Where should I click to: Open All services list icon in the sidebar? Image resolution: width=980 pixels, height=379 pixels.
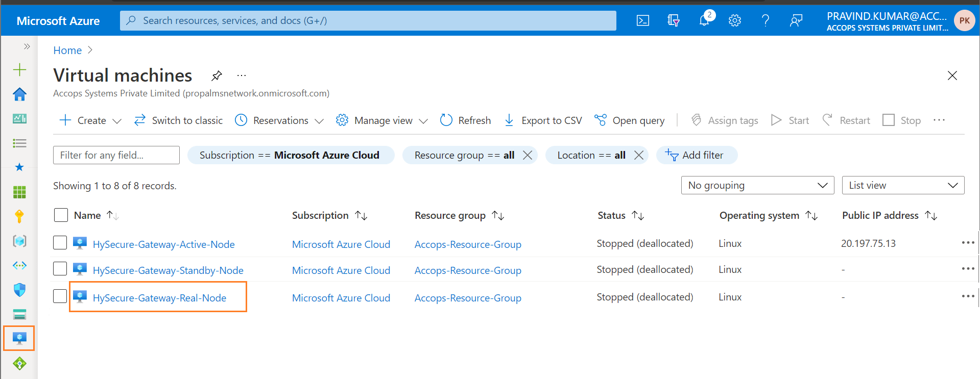(x=19, y=143)
